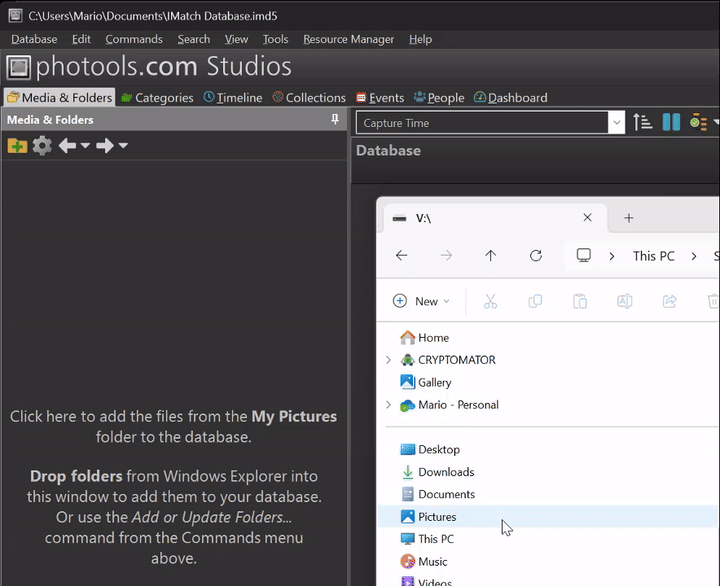Click the back arrow in Media & Folders toolbar

(68, 146)
